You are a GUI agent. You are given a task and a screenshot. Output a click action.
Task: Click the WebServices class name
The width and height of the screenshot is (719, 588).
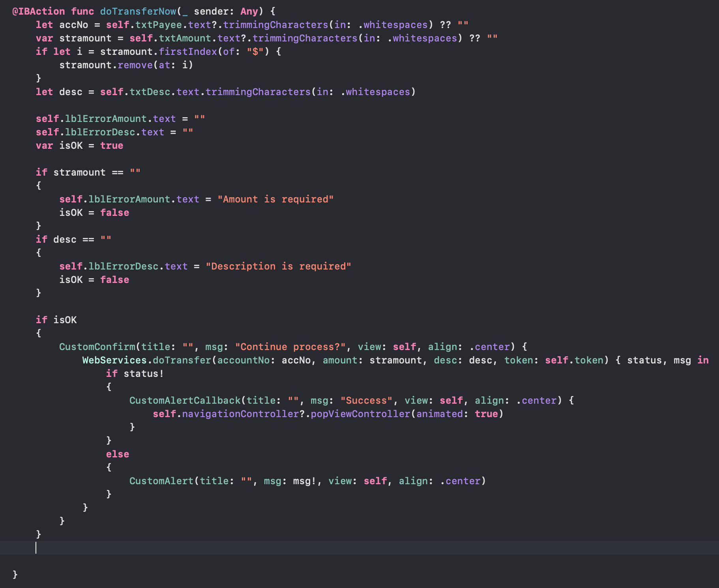[114, 360]
